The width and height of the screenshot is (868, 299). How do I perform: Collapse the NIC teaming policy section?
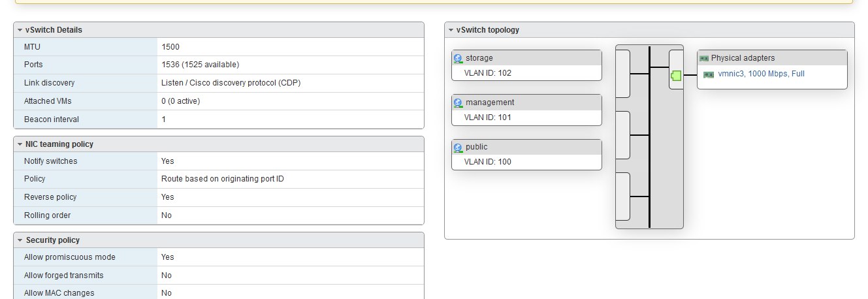pyautogui.click(x=20, y=144)
